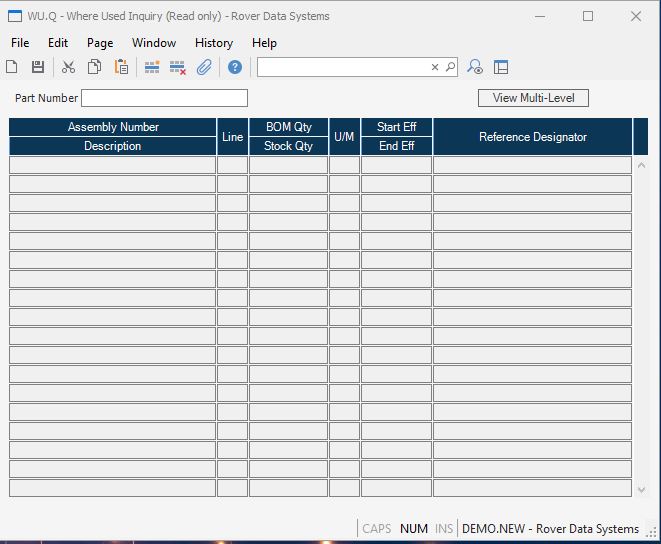Click the Insert row icon
Image resolution: width=661 pixels, height=544 pixels.
click(152, 67)
